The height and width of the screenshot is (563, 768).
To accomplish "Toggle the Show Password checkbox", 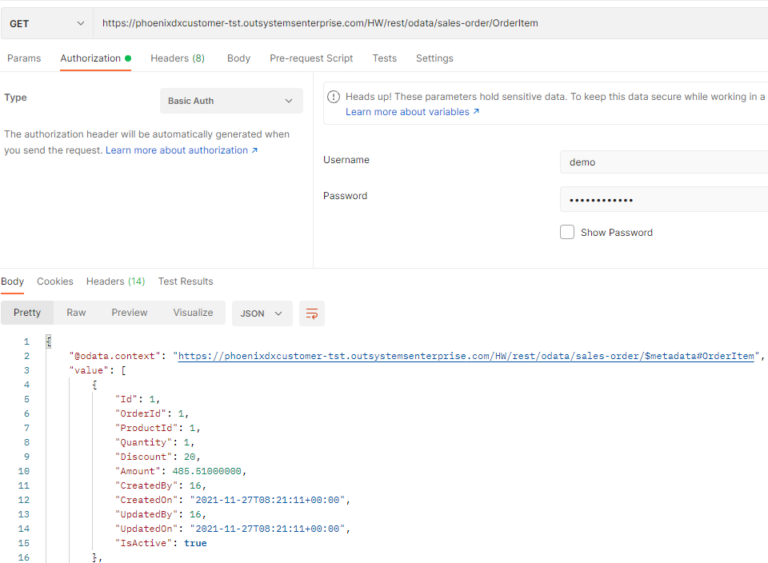I will click(567, 232).
